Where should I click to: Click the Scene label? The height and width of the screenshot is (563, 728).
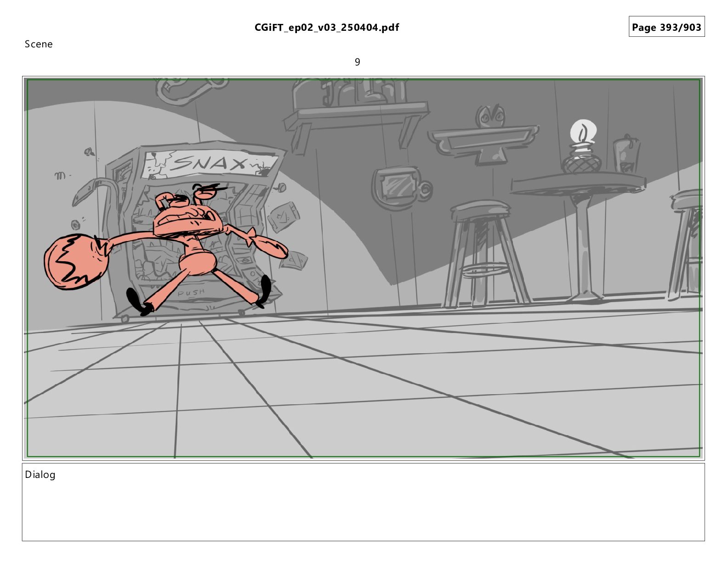pyautogui.click(x=39, y=44)
